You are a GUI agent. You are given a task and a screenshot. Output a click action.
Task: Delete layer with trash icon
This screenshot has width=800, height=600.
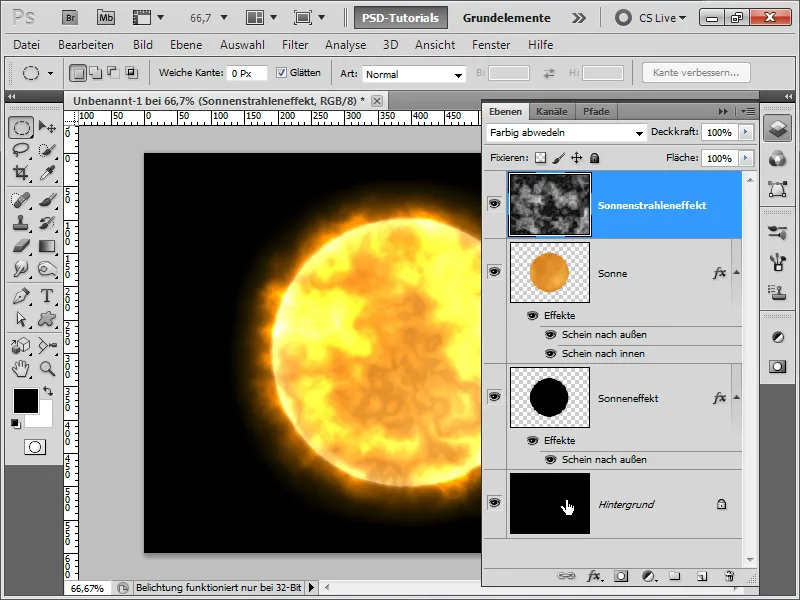[x=729, y=576]
